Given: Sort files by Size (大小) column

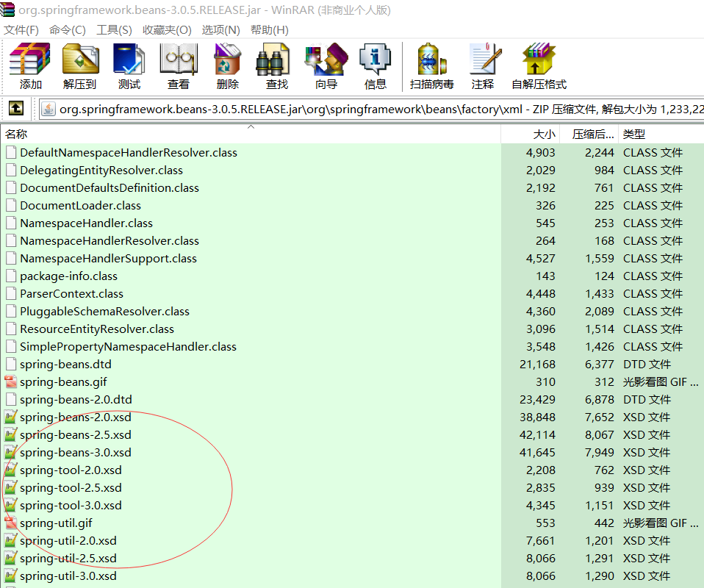Looking at the screenshot, I should pyautogui.click(x=532, y=135).
